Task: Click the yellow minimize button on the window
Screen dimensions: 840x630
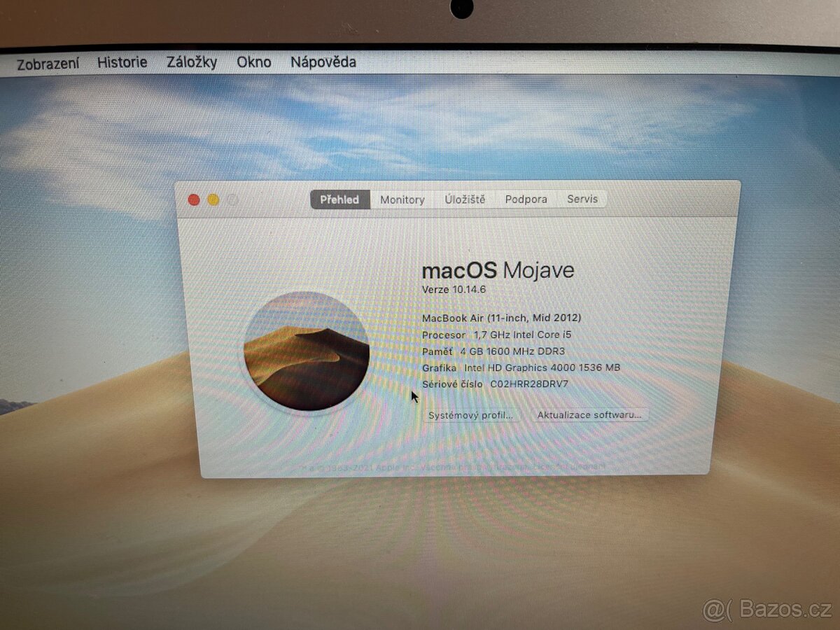Action: (x=211, y=199)
